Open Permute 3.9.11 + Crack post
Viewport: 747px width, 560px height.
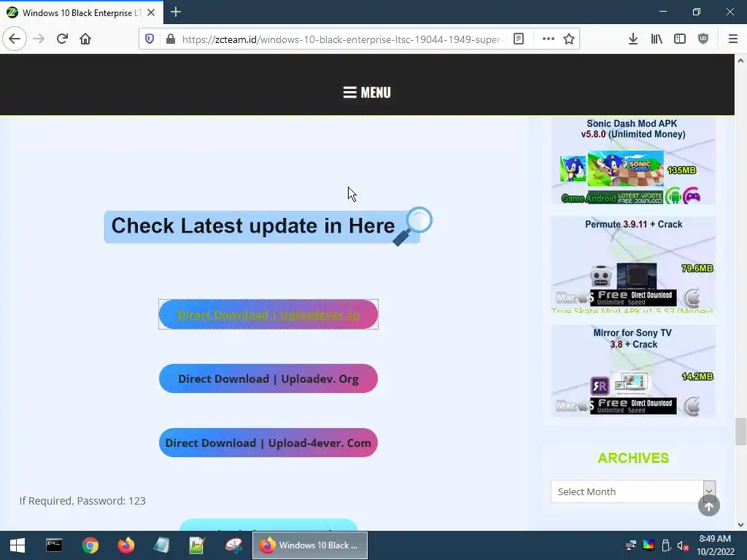(633, 262)
